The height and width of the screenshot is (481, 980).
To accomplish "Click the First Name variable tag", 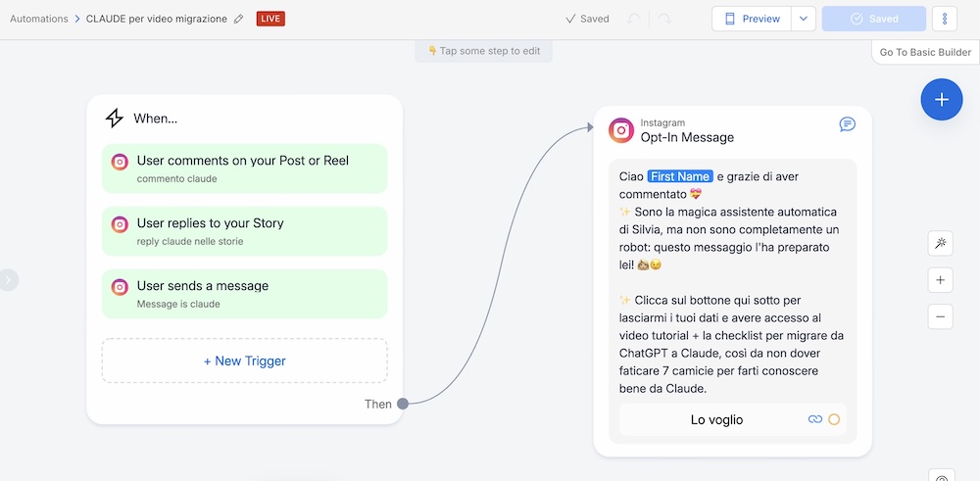I will 679,176.
